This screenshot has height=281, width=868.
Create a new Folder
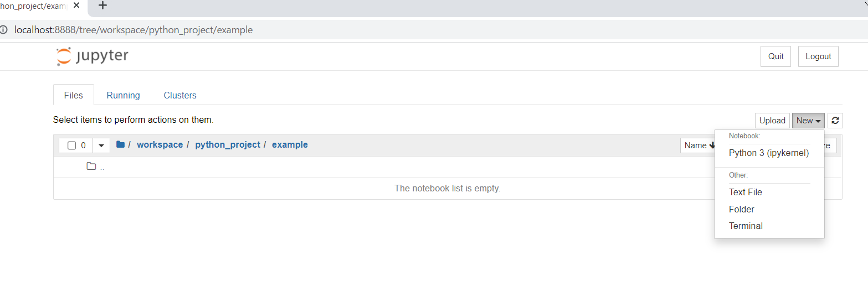[x=742, y=209]
